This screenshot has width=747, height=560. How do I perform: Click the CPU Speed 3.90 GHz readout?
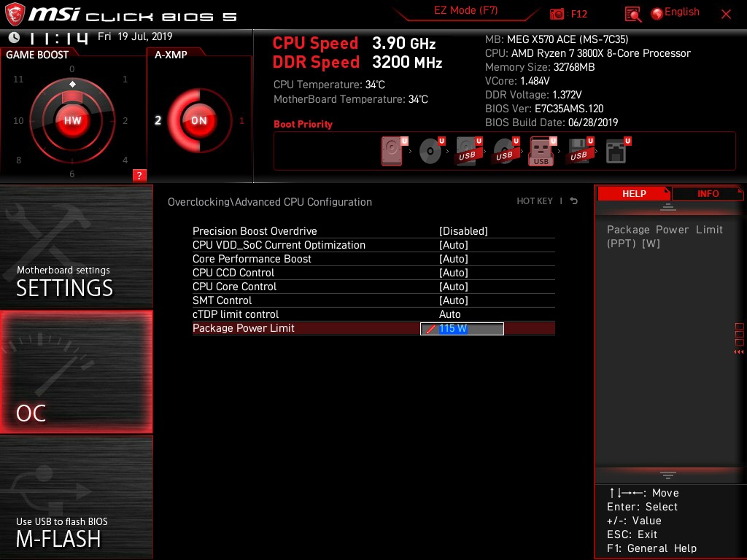354,43
